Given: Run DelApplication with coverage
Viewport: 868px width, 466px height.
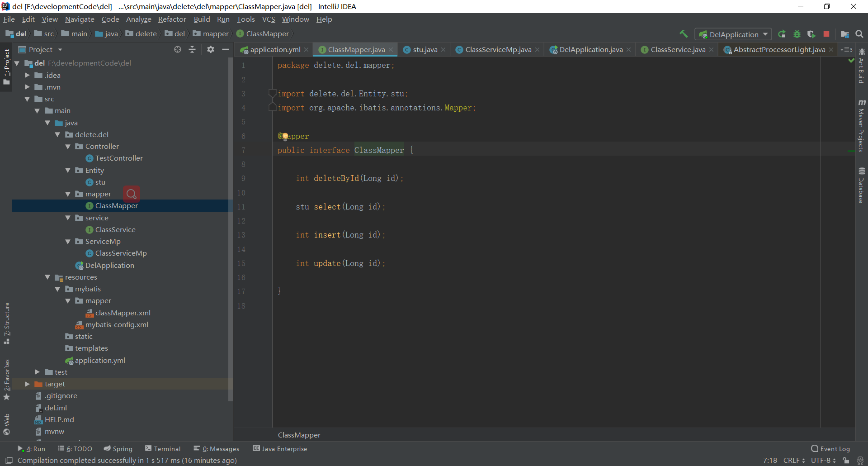Looking at the screenshot, I should (811, 34).
